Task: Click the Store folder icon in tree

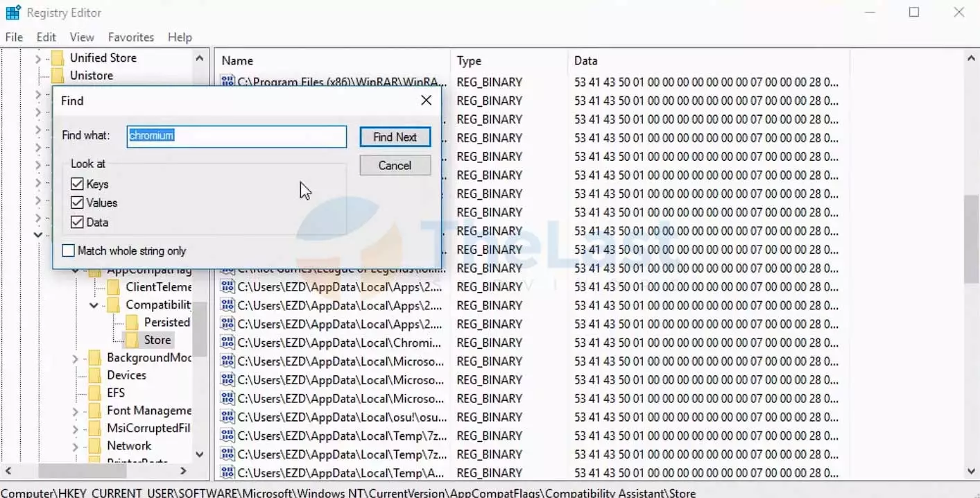Action: pos(132,340)
